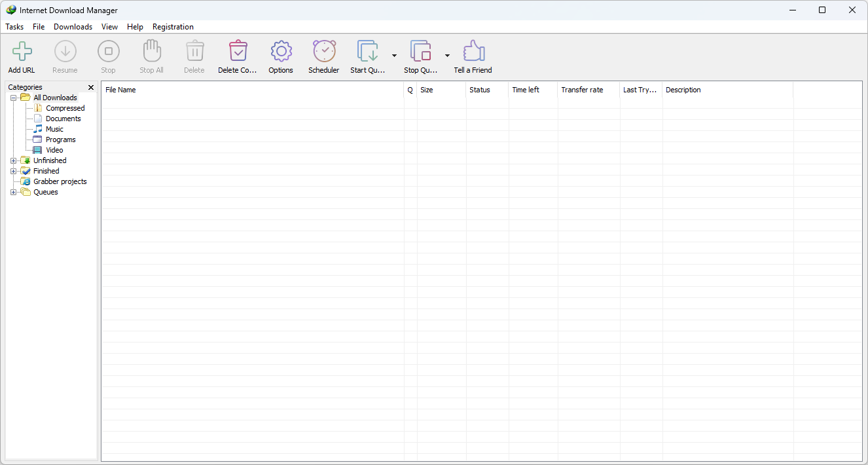Viewport: 868px width, 465px height.
Task: Click the IDM logo in title bar
Action: [11, 10]
